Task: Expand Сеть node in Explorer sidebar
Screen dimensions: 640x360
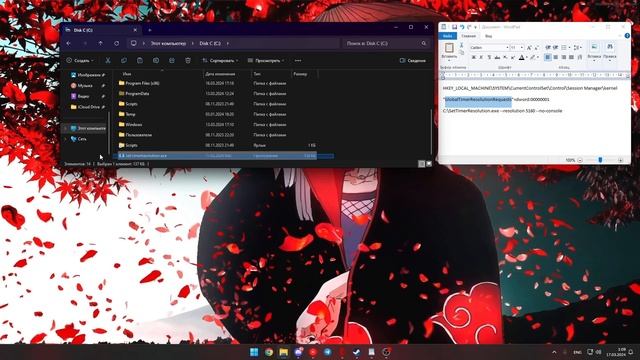Action: [65, 139]
